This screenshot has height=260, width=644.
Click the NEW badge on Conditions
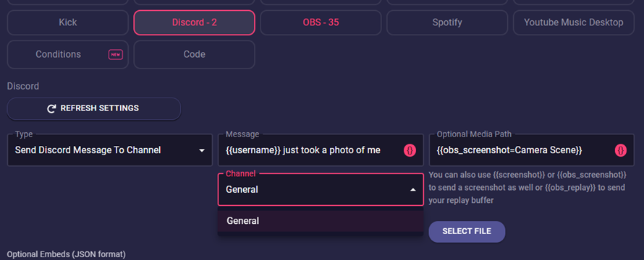click(x=115, y=55)
